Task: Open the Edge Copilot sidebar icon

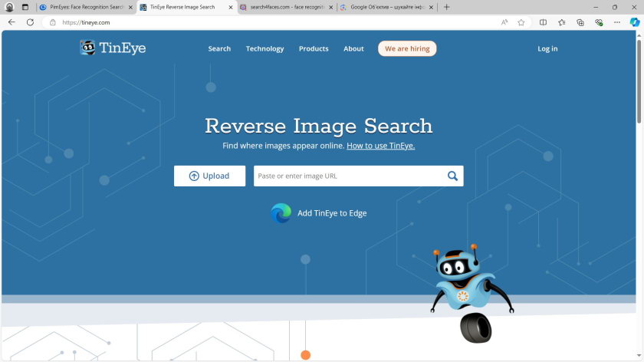Action: pos(634,22)
